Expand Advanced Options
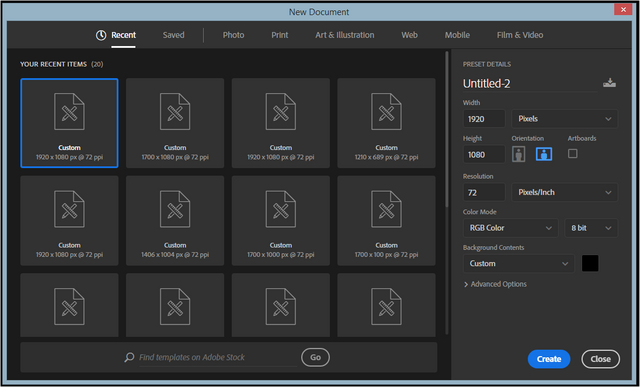 [495, 284]
